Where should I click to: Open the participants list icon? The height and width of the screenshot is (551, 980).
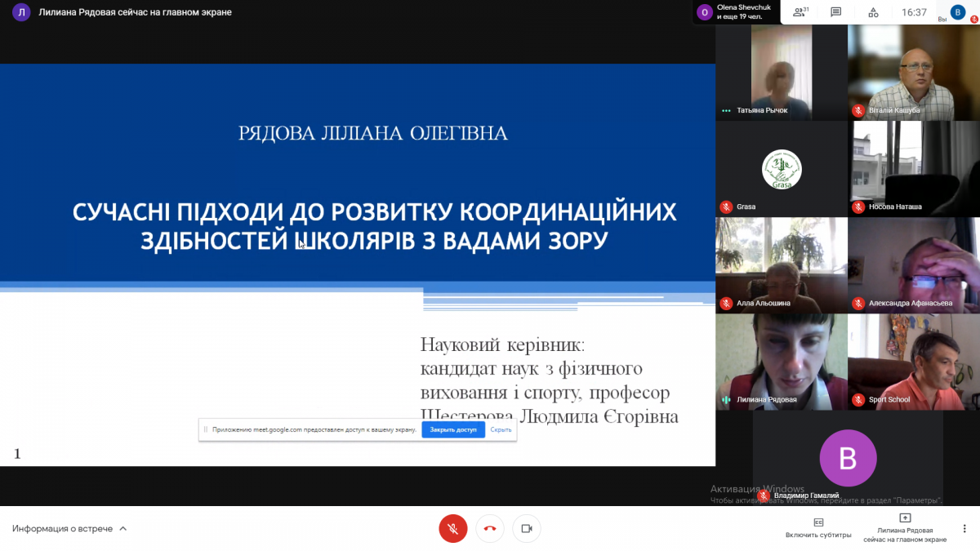801,12
